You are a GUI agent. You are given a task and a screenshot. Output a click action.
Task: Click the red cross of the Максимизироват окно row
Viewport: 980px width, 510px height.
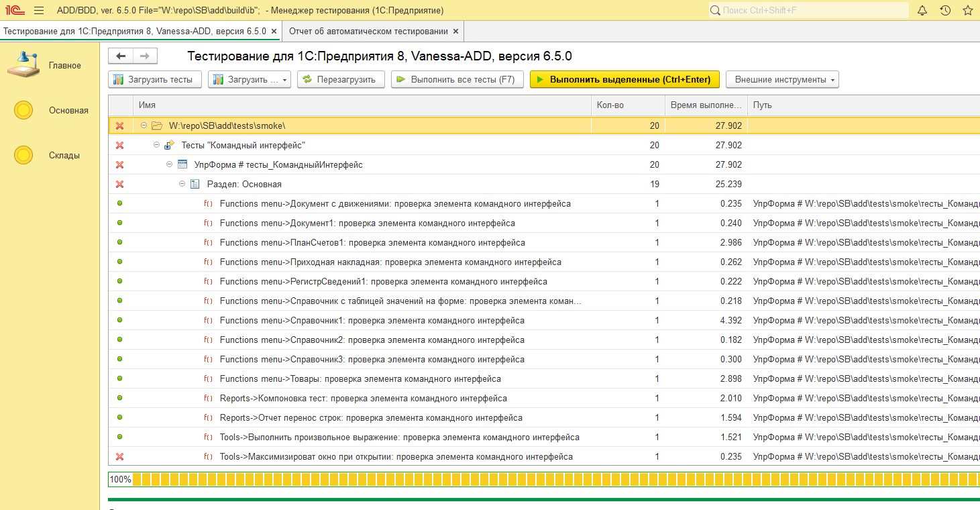point(119,456)
